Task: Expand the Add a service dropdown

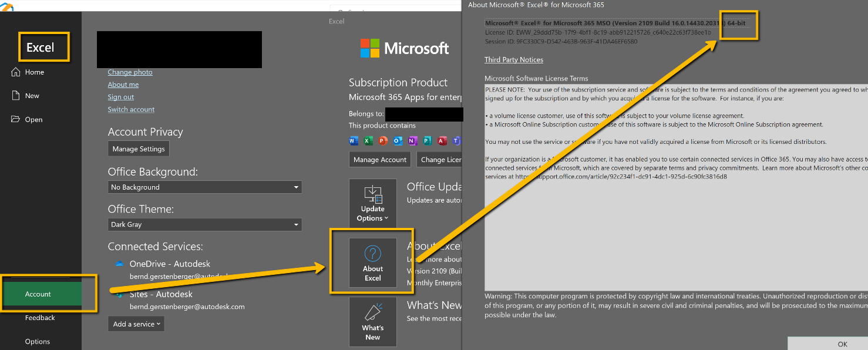Action: (136, 324)
